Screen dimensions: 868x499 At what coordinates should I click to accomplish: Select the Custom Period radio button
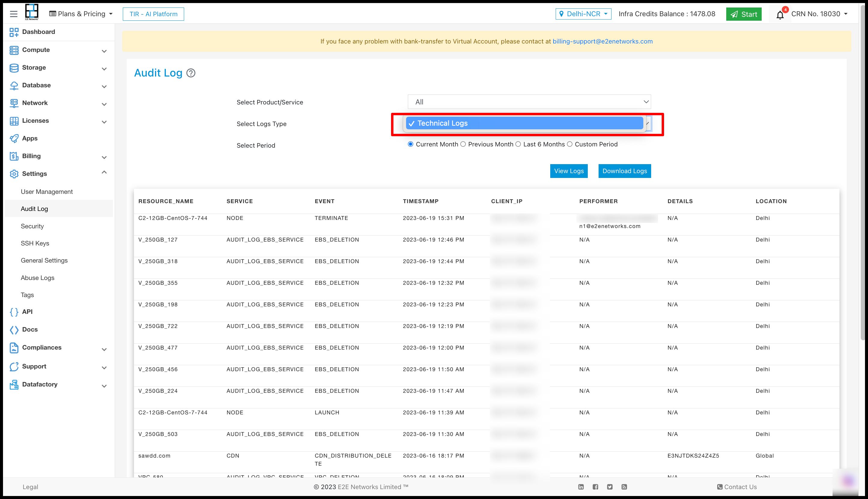570,144
